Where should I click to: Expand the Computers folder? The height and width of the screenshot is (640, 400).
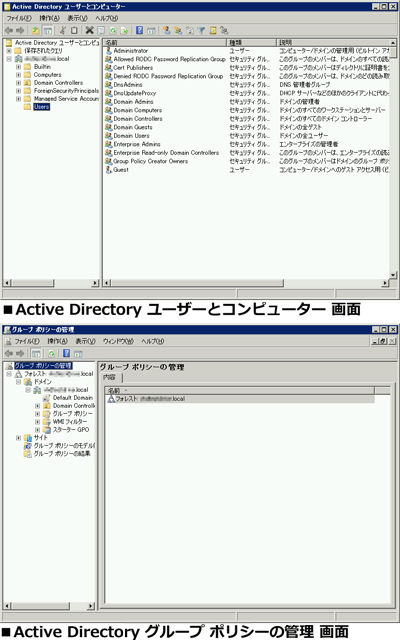tap(18, 75)
